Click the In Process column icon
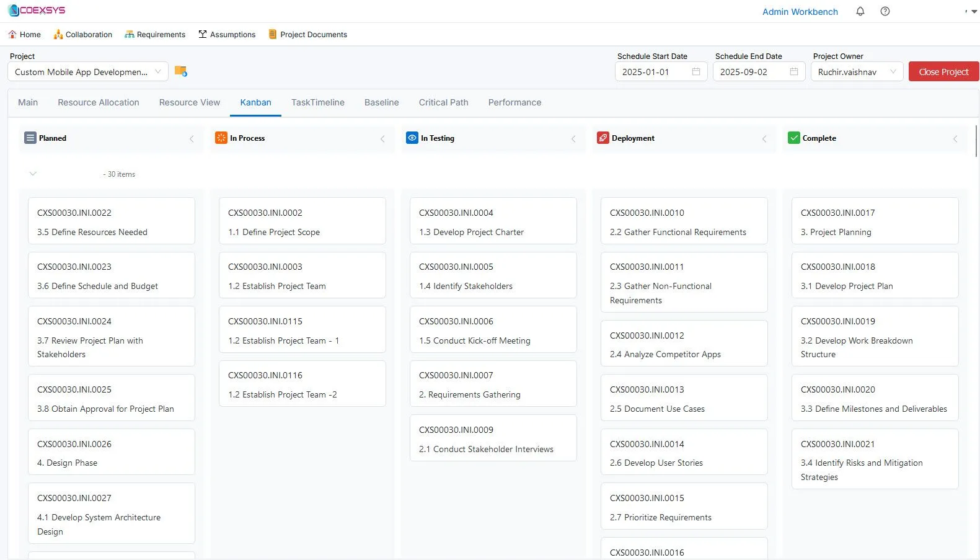This screenshot has height=560, width=980. click(221, 138)
